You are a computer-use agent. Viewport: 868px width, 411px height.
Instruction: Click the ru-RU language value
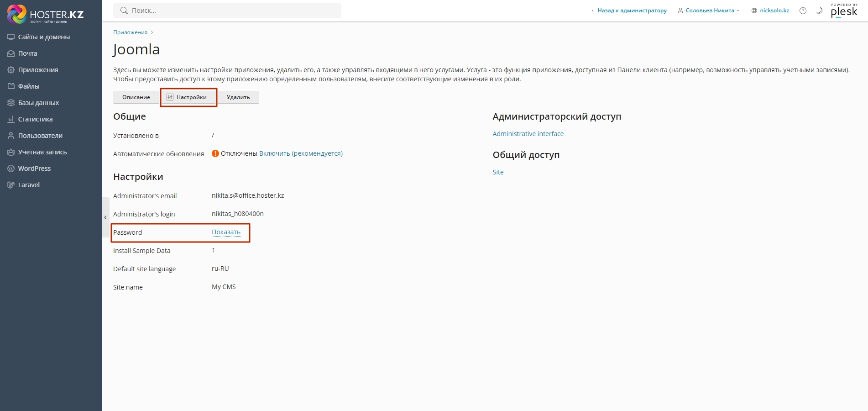(x=220, y=269)
